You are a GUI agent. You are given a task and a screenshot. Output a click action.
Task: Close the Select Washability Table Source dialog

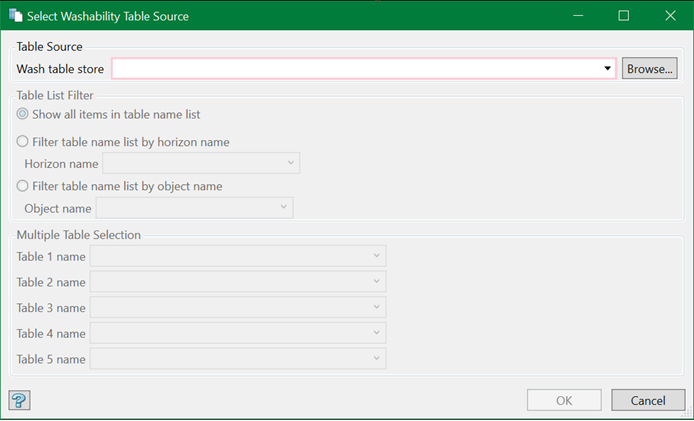click(x=670, y=16)
